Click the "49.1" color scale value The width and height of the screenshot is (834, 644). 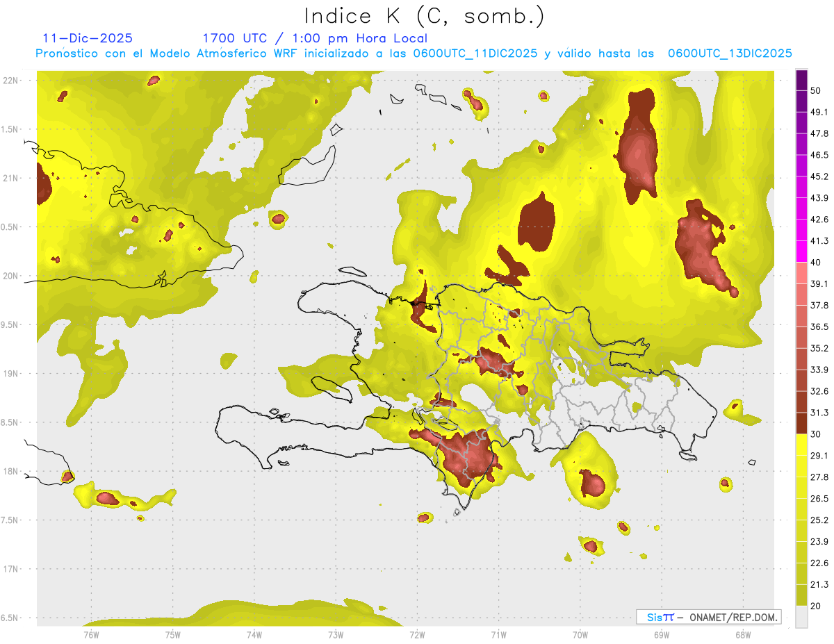(x=819, y=112)
